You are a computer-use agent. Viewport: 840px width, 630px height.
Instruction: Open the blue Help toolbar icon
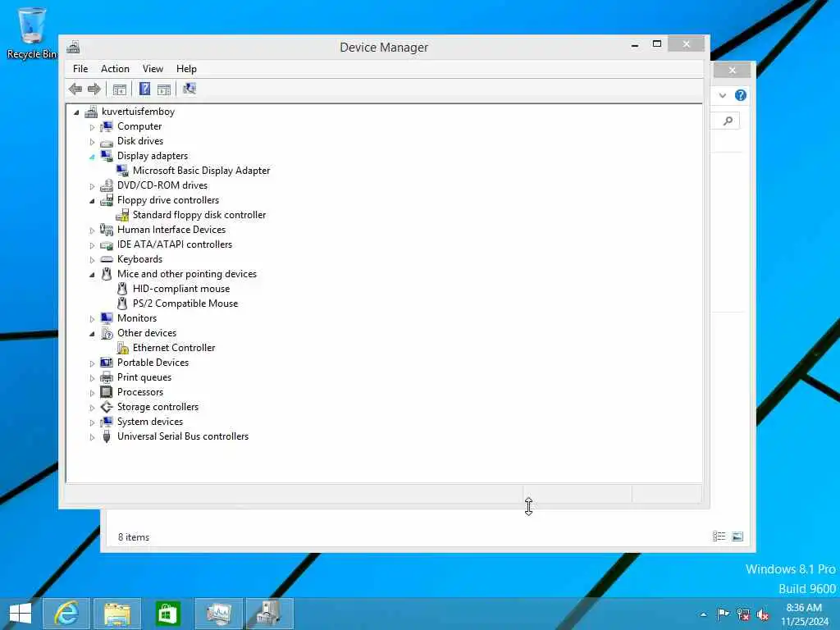pyautogui.click(x=144, y=89)
